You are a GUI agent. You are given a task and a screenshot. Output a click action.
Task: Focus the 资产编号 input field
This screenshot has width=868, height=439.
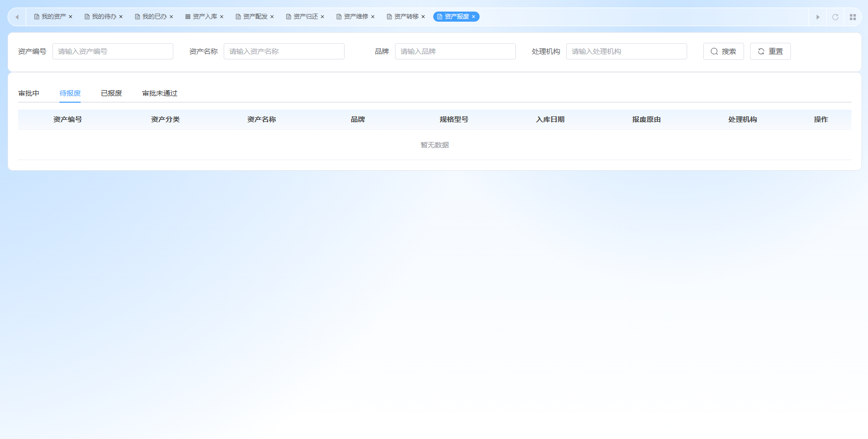(x=113, y=51)
